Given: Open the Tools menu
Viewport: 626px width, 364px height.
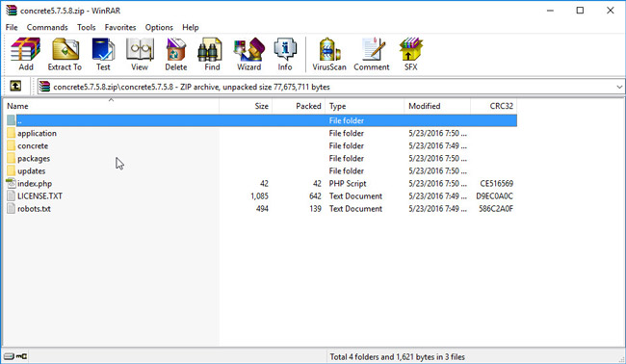Looking at the screenshot, I should (87, 27).
